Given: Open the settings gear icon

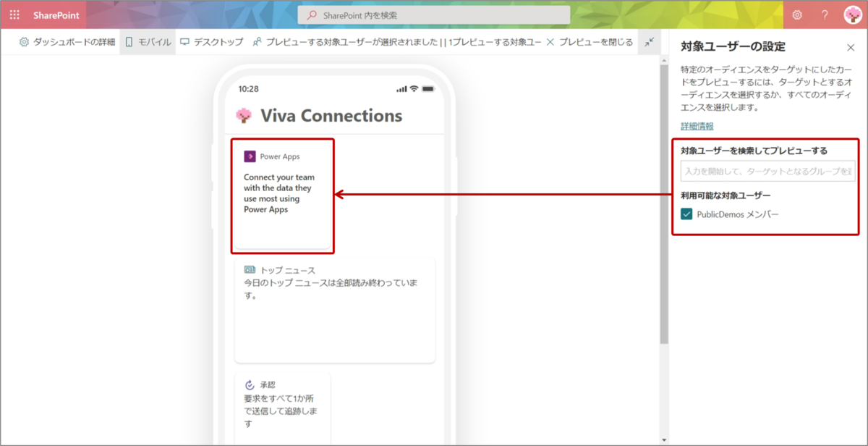Looking at the screenshot, I should click(797, 15).
